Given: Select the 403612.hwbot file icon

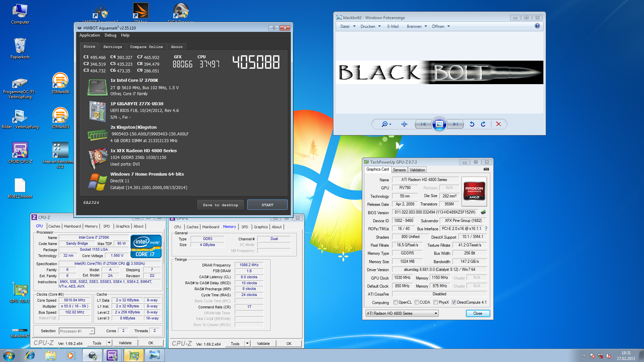Looking at the screenshot, I should (x=20, y=188).
